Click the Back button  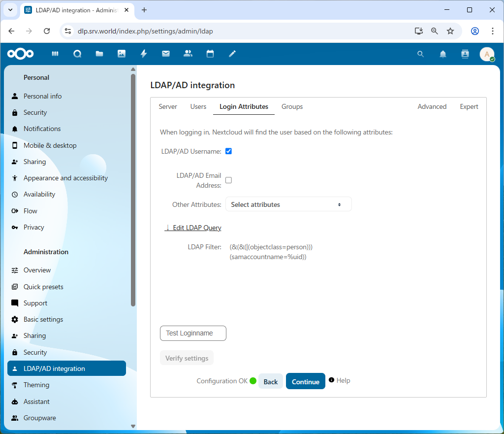(271, 382)
